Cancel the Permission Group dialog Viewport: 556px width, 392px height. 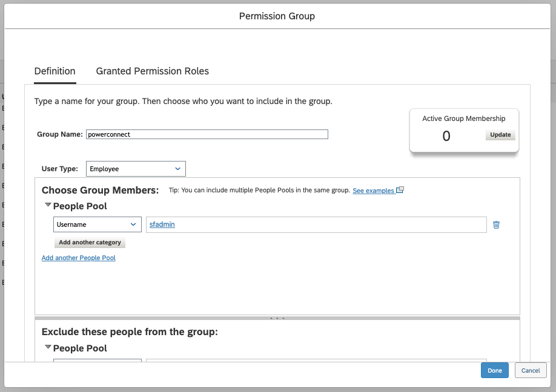531,370
